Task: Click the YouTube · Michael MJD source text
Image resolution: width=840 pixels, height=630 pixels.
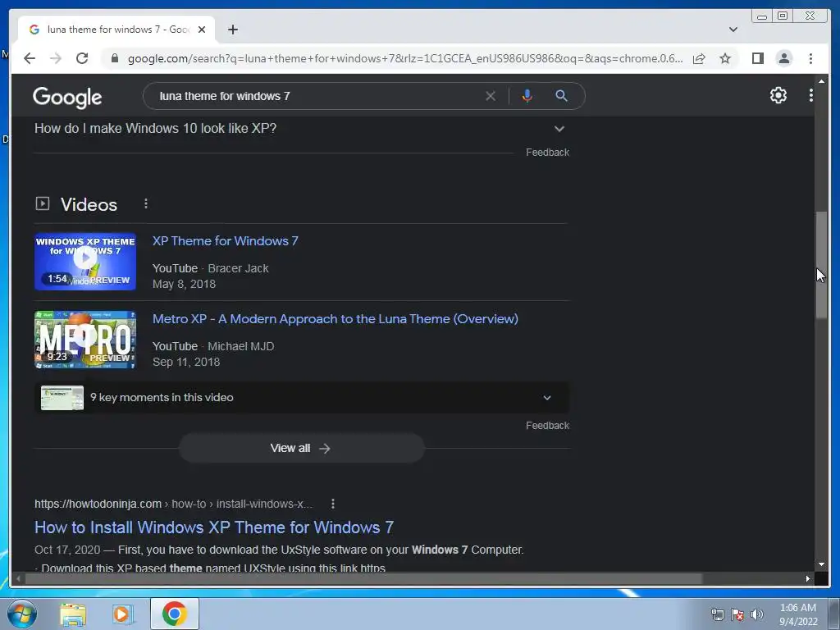Action: click(x=213, y=347)
